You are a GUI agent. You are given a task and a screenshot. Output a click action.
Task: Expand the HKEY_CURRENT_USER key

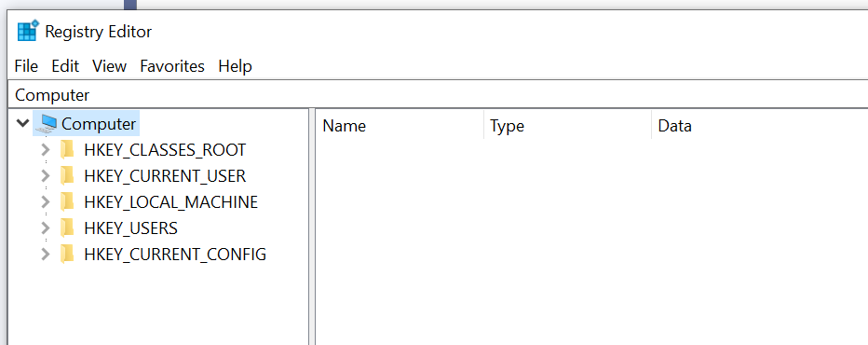[x=46, y=176]
